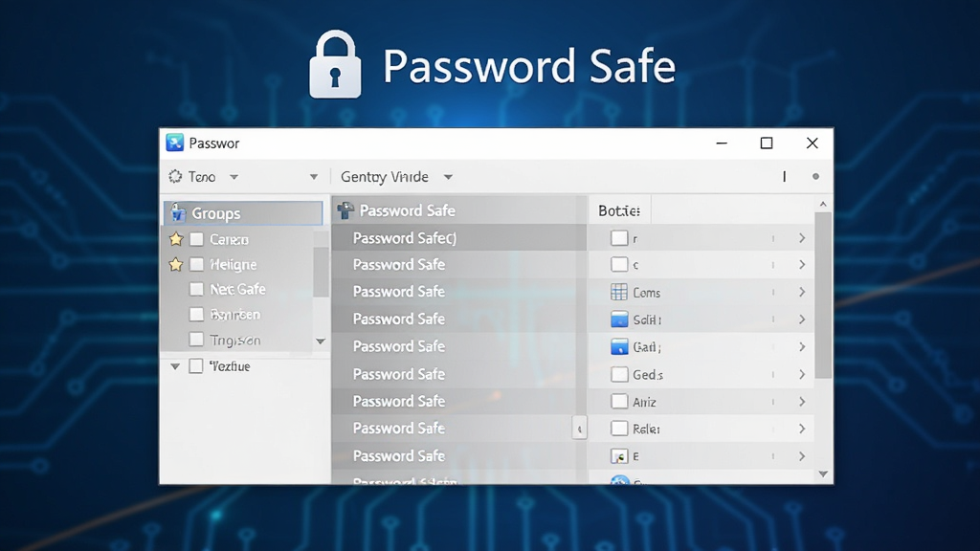
Task: Tick the Heligne checkbox
Action: [x=197, y=264]
